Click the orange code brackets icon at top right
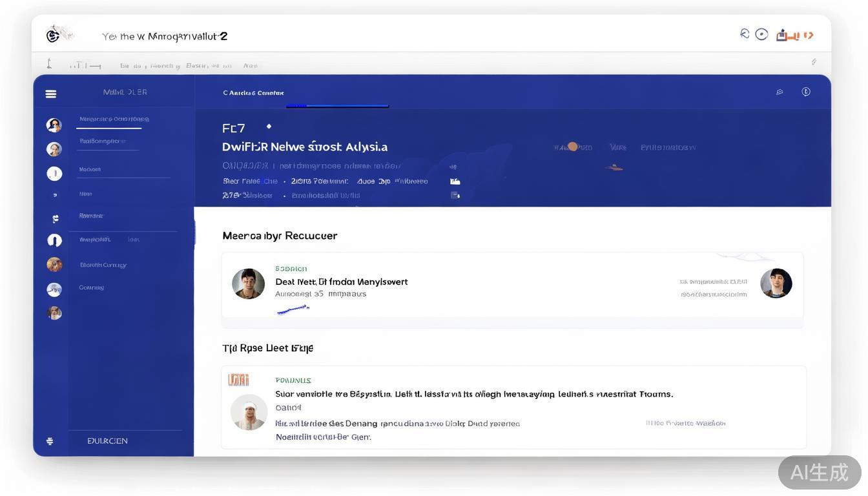This screenshot has height=496, width=868. tap(807, 36)
